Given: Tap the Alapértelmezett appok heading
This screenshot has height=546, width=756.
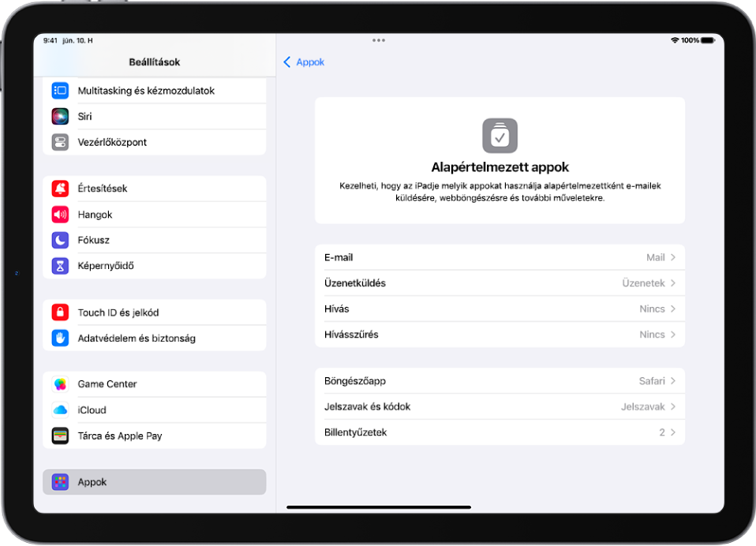Looking at the screenshot, I should [x=500, y=167].
